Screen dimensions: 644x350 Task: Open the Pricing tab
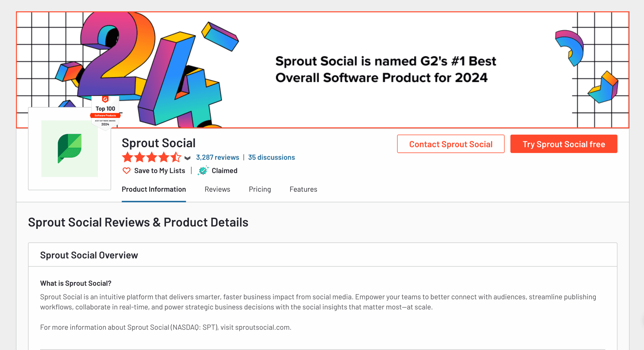(260, 190)
